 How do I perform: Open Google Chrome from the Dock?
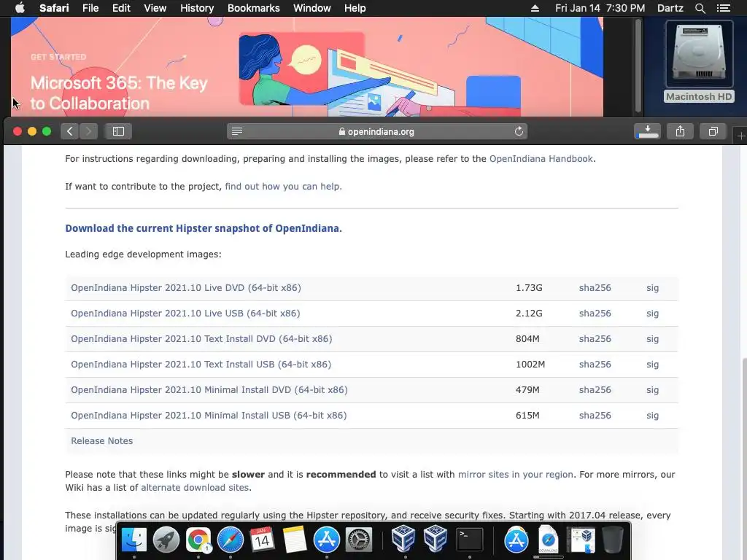198,540
